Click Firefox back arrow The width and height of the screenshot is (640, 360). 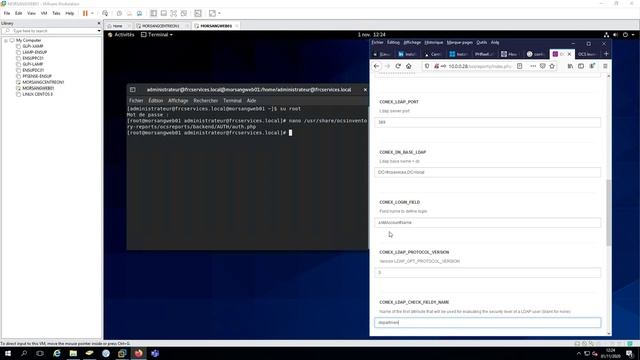[376, 66]
